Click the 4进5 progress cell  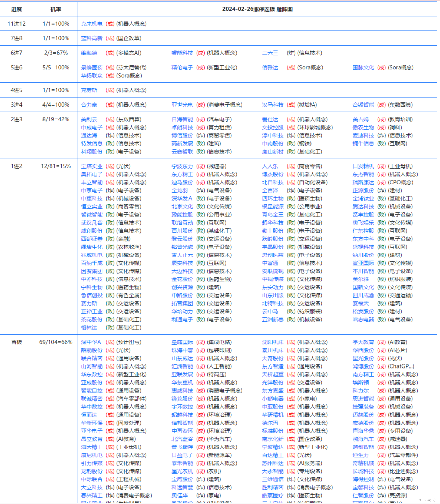(x=17, y=90)
